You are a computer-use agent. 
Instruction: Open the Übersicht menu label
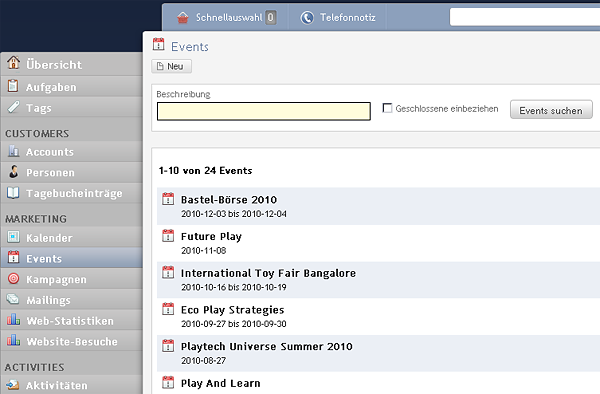(x=54, y=64)
